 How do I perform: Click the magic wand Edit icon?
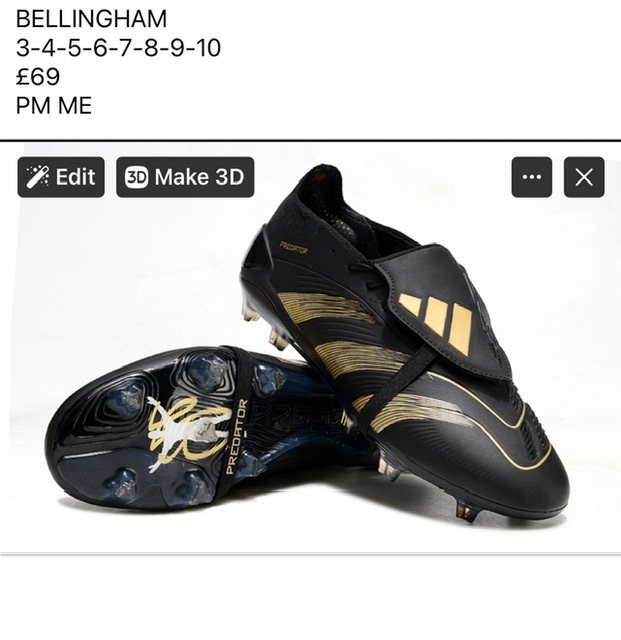click(x=38, y=177)
